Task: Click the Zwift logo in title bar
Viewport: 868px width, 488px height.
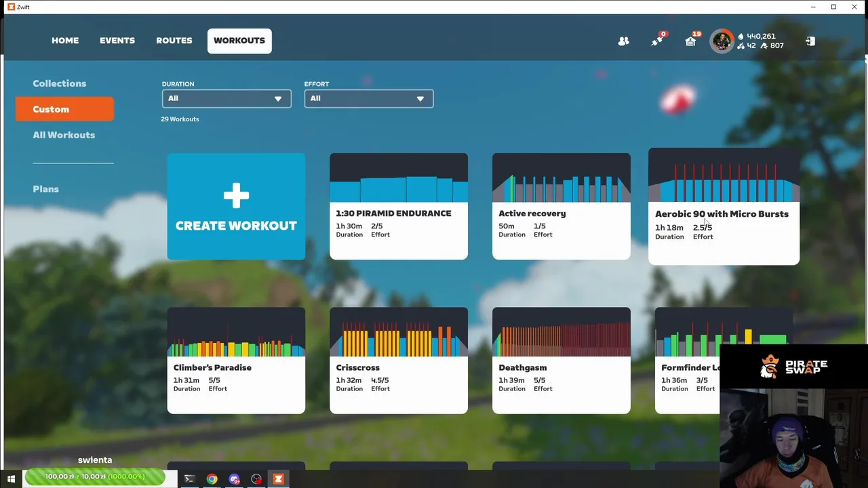Action: tap(11, 7)
